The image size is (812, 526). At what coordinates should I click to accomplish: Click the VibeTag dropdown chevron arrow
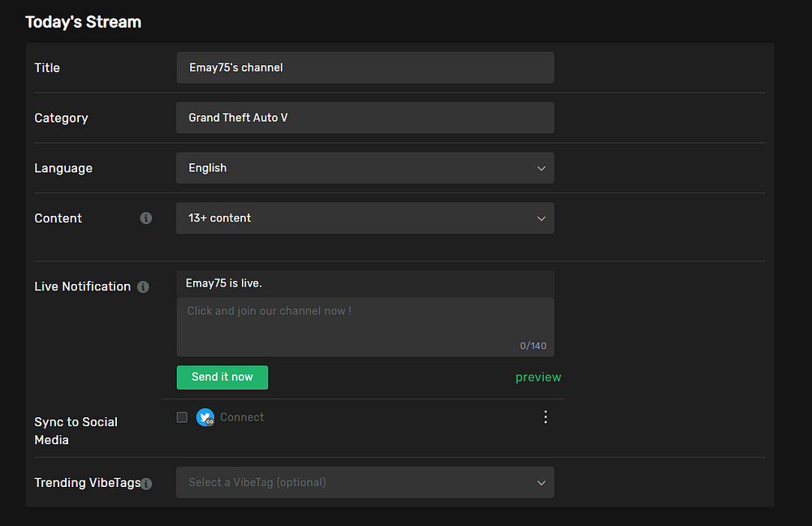click(x=542, y=482)
